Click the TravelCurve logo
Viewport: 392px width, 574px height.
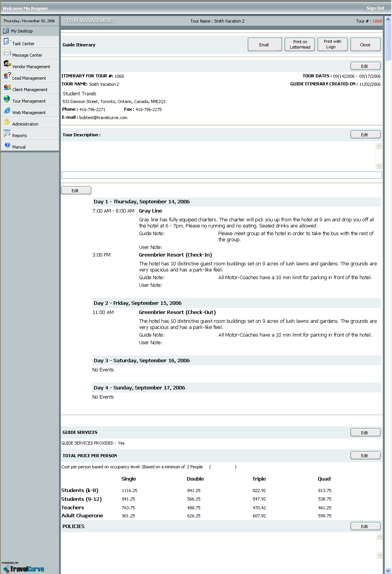(24, 569)
